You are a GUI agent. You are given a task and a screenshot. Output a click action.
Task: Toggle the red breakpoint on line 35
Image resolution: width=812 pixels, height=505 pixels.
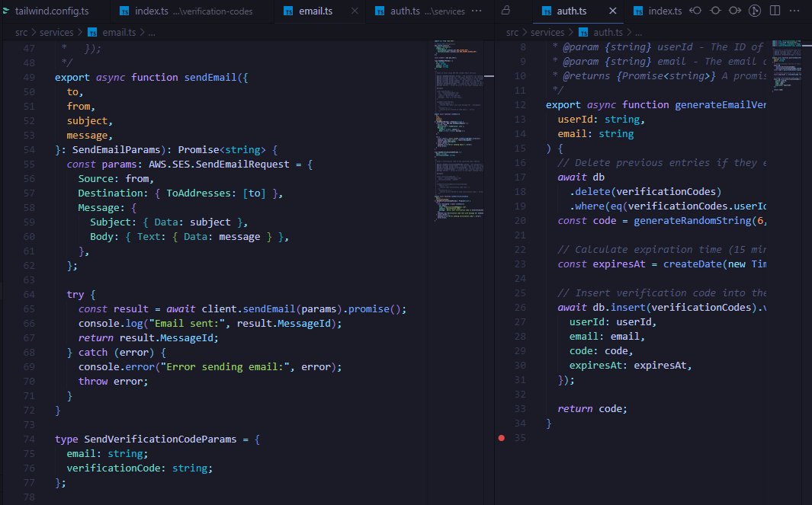501,438
